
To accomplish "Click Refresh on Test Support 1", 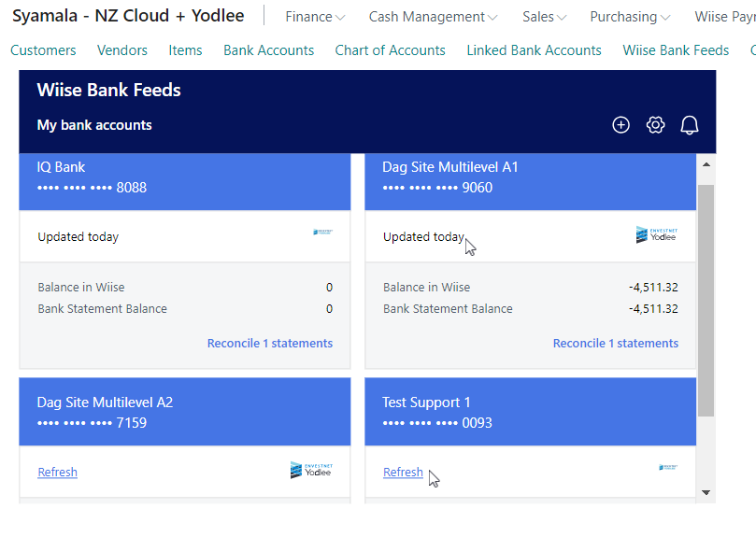I will click(403, 472).
